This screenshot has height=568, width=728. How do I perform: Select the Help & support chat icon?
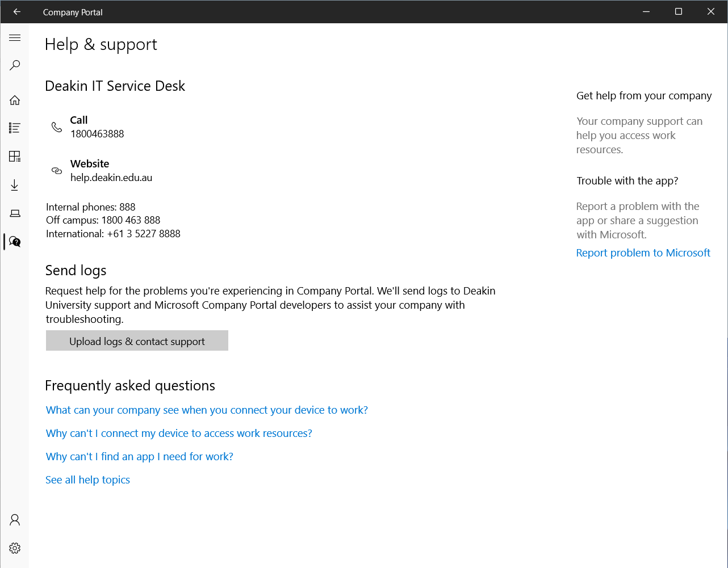coord(15,242)
